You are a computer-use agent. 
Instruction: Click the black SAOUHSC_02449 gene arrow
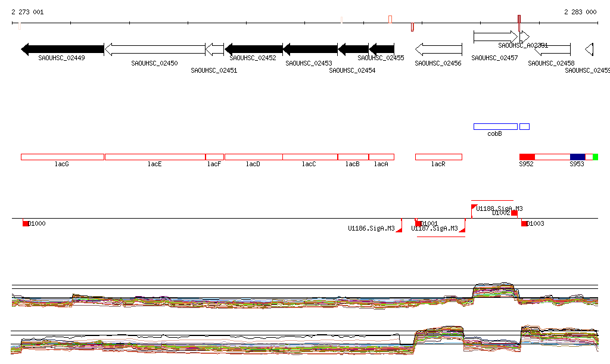coord(62,49)
